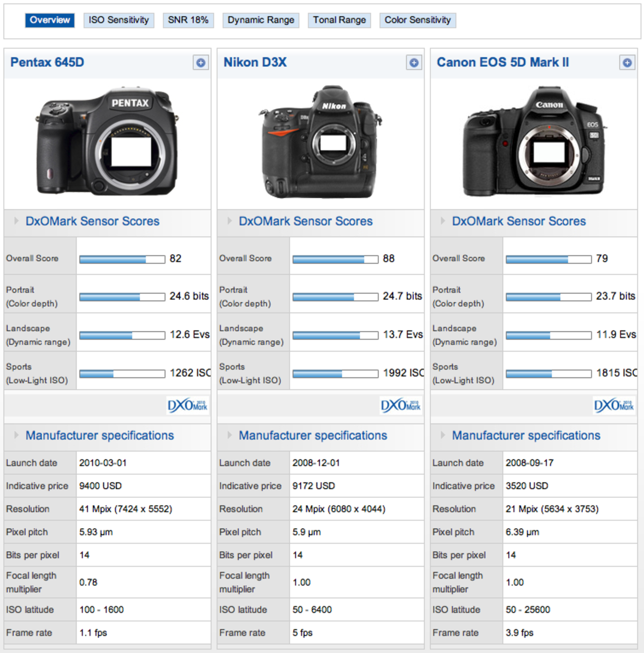644x653 pixels.
Task: Open the Color Sensitivity tab
Action: pos(418,20)
